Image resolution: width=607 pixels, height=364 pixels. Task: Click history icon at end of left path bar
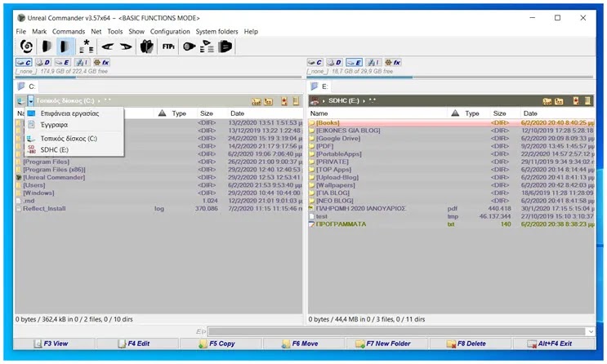296,101
